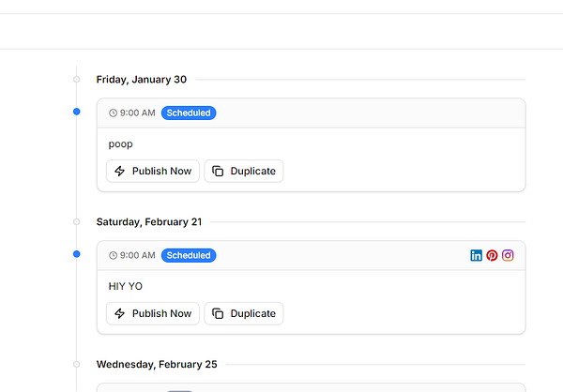Click the clock icon on the poop post
Viewport: 563px width, 392px height.
(x=114, y=113)
